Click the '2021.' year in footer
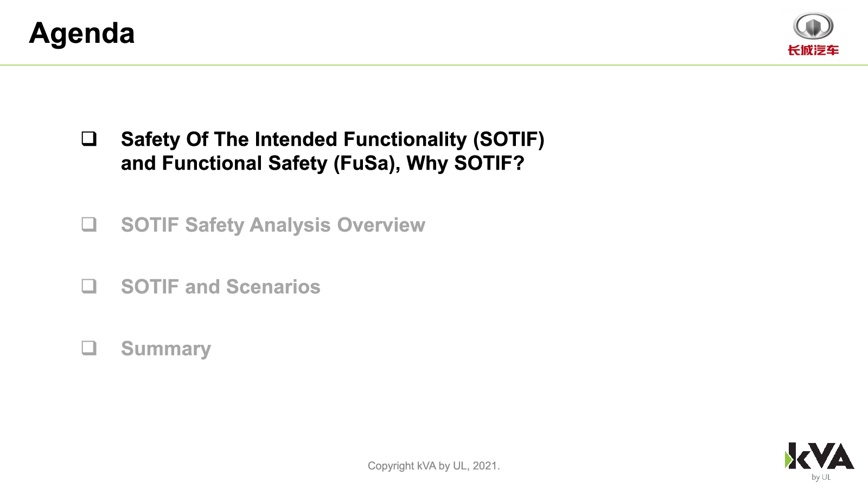 (486, 466)
